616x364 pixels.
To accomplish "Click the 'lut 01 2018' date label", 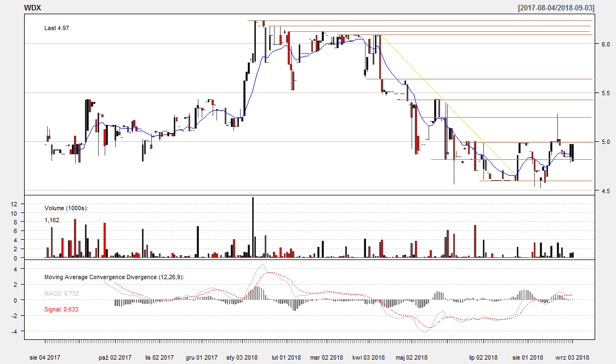I will [x=287, y=357].
